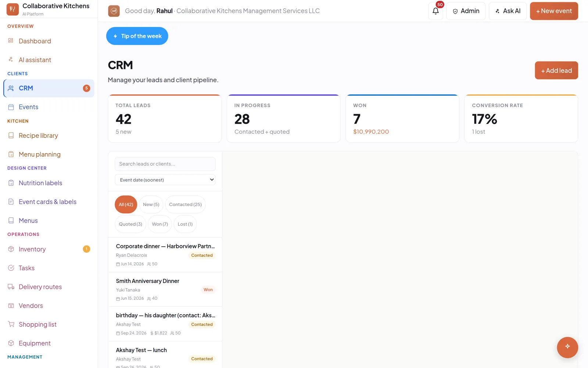Click the Shopping list cart icon
588x368 pixels.
[11, 324]
